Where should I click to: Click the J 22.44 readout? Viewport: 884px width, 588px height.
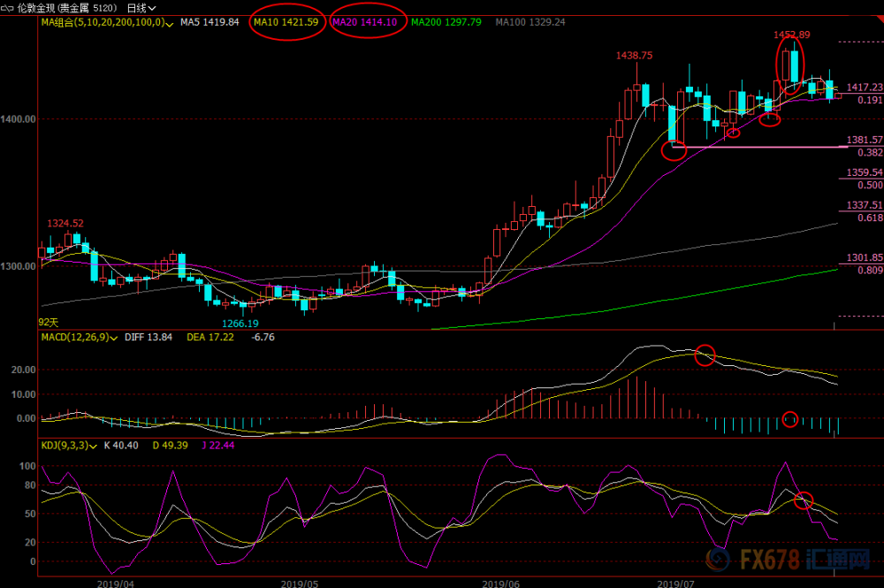coord(217,446)
